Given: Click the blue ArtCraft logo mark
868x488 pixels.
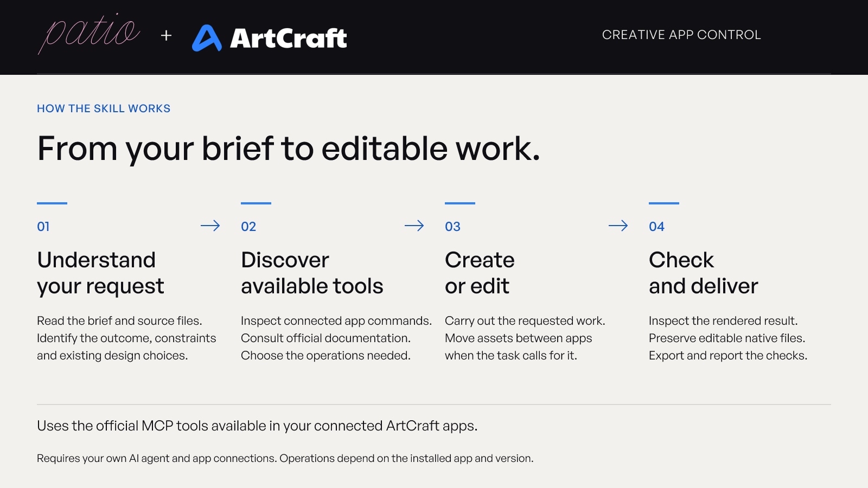Looking at the screenshot, I should pyautogui.click(x=207, y=38).
